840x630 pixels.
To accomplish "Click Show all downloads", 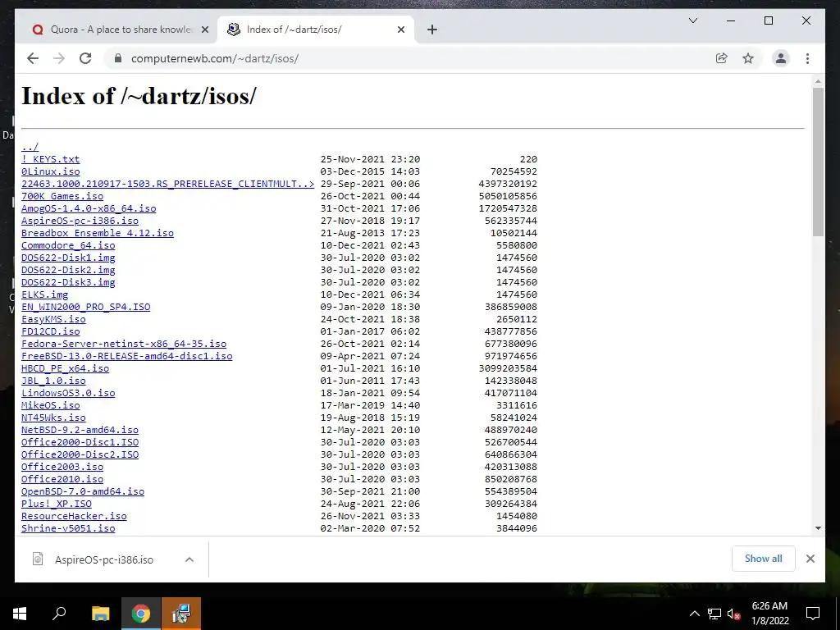I will coord(763,558).
